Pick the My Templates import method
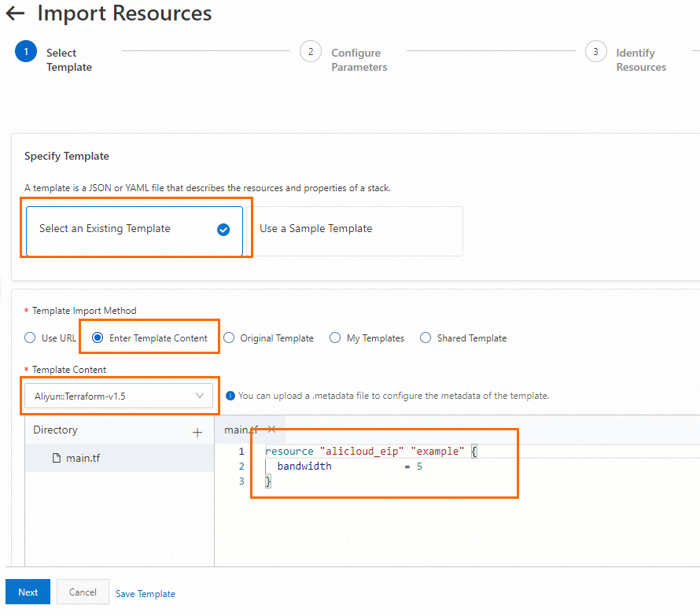 point(335,338)
